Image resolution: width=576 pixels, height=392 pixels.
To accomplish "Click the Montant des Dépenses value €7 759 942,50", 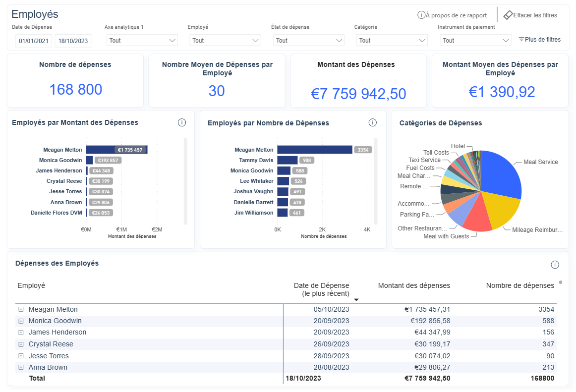I will click(x=358, y=94).
